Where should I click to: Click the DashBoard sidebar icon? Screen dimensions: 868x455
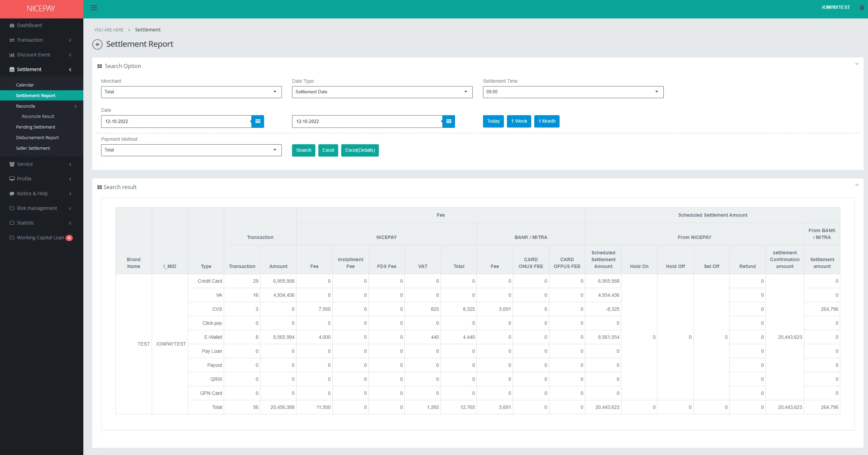(x=12, y=25)
